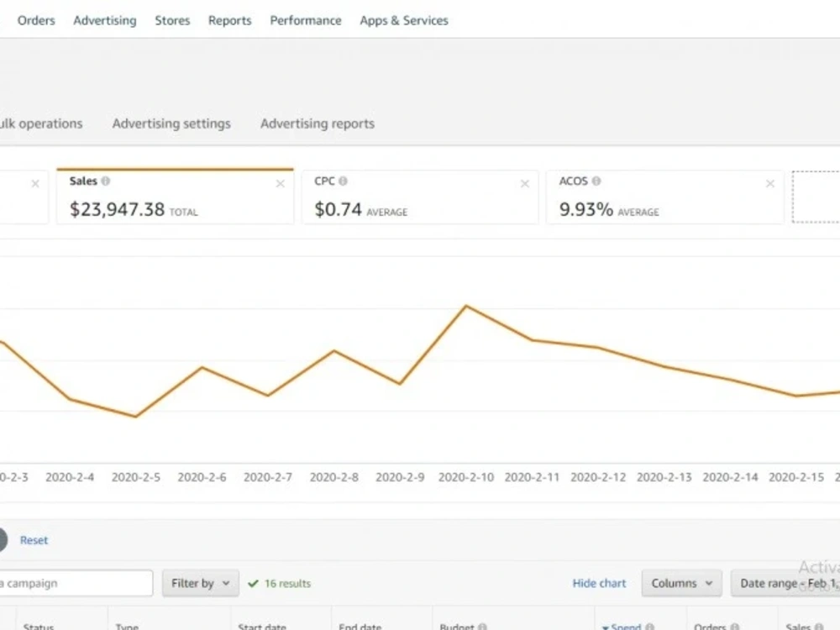Click the 2020-2-14 axis label
The image size is (840, 630).
tap(730, 477)
